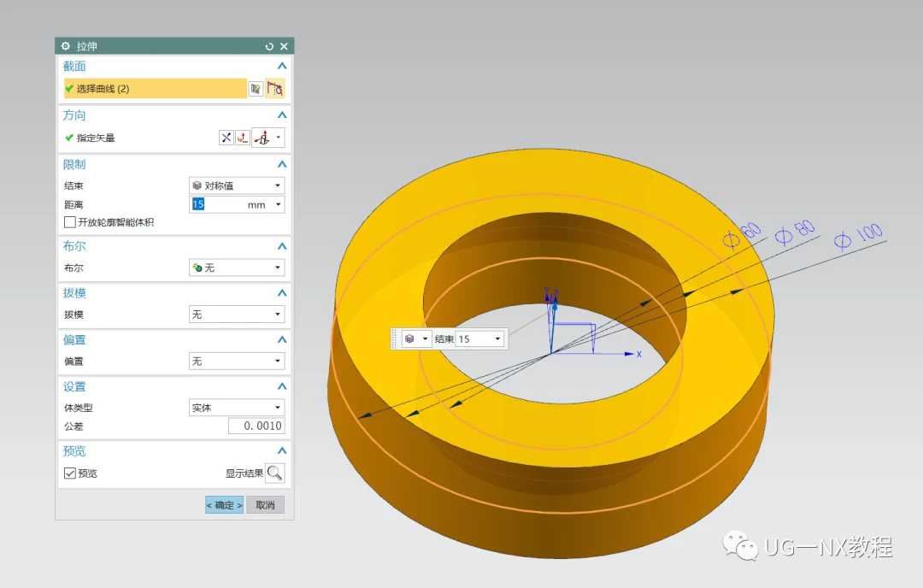Collapse the 截面 section
The height and width of the screenshot is (588, 923).
click(282, 66)
